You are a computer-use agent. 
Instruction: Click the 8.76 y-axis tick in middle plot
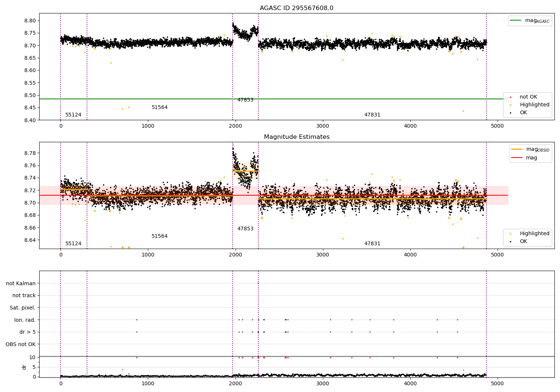point(30,166)
